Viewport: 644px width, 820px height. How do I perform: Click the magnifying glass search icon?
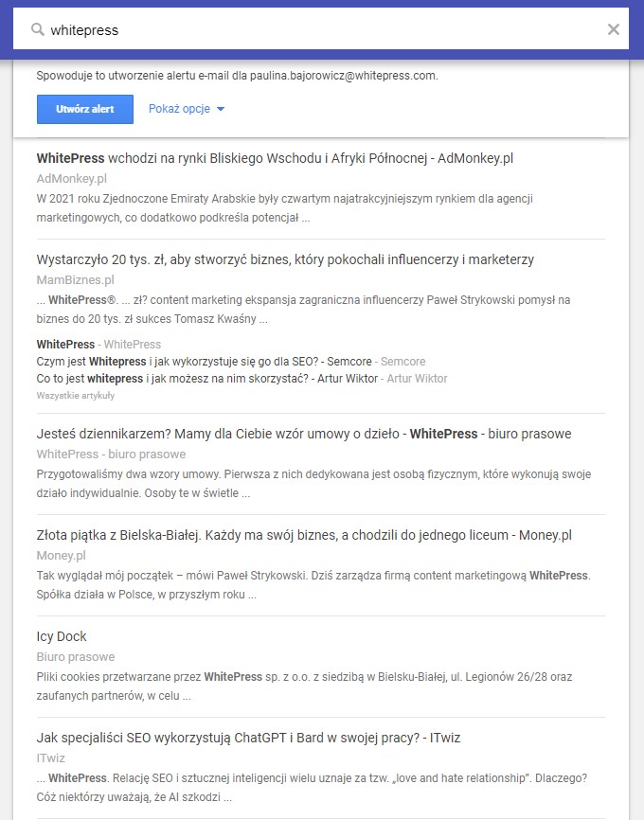(x=37, y=29)
